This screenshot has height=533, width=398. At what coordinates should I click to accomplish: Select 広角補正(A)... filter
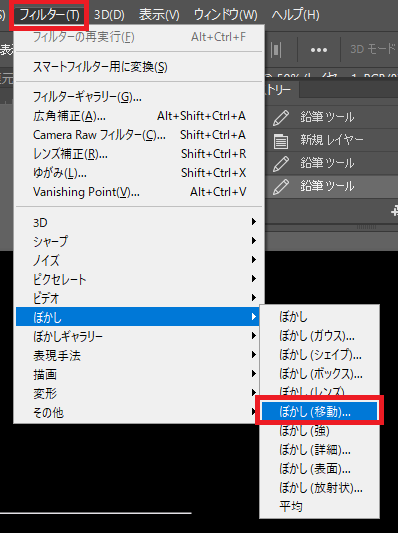139,116
